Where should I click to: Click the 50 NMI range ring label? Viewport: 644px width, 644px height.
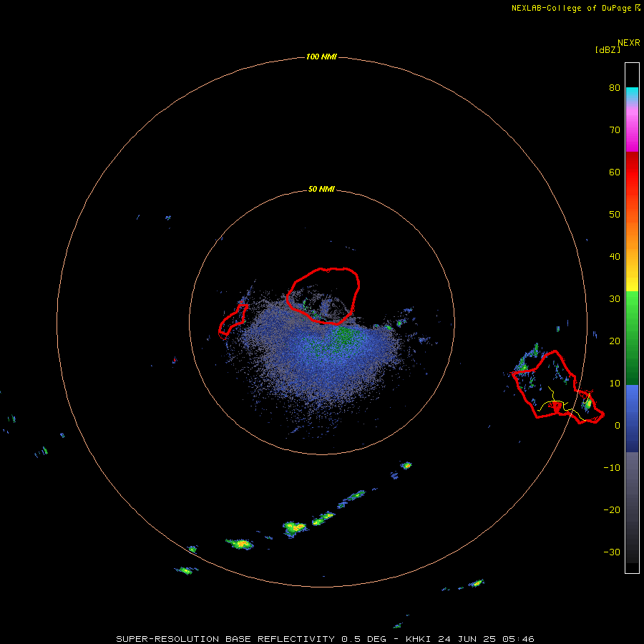pos(321,189)
